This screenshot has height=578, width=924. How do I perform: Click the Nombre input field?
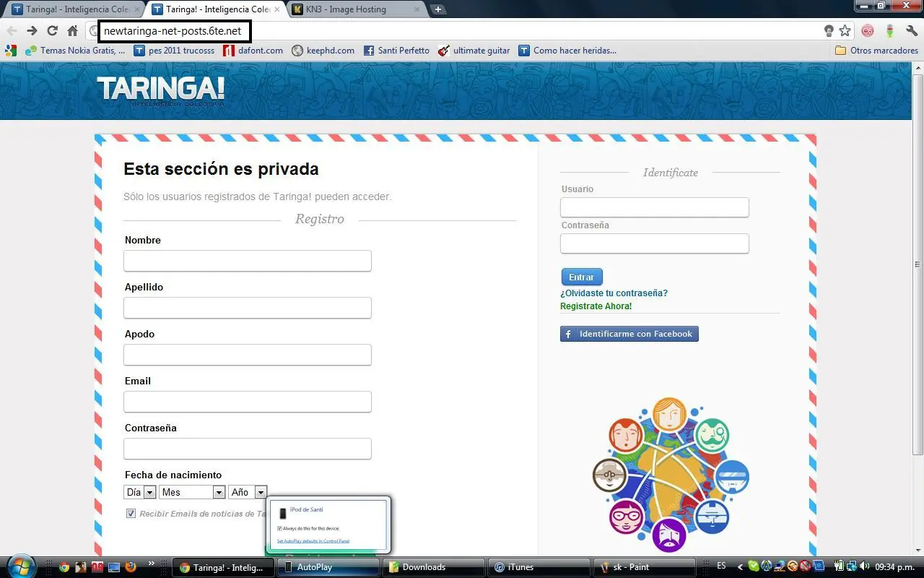click(248, 261)
